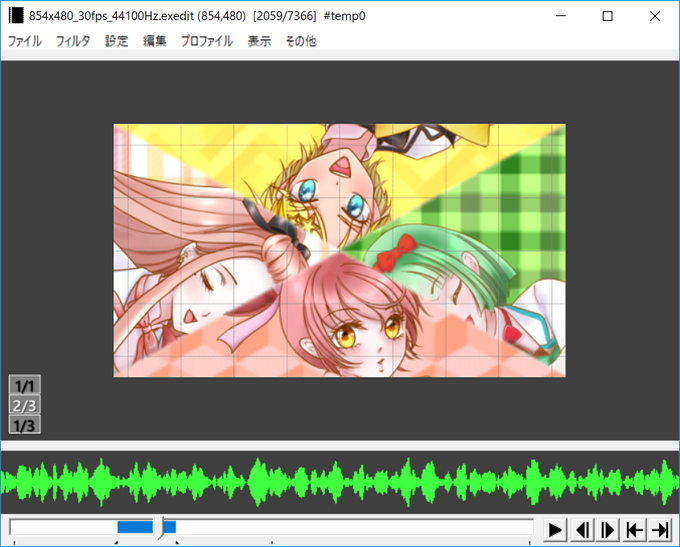Open the 設定 menu
Viewport: 680px width, 547px height.
pyautogui.click(x=116, y=41)
